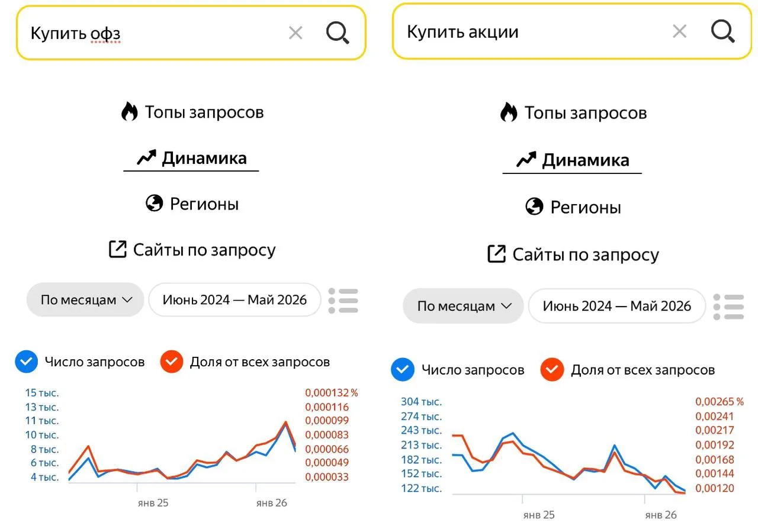The width and height of the screenshot is (758, 532).
Task: Click the globe icon for 'Регионы' on left
Action: (154, 204)
